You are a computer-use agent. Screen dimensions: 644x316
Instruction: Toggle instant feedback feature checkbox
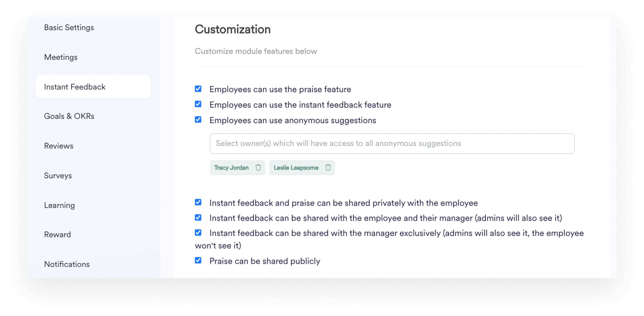coord(198,104)
